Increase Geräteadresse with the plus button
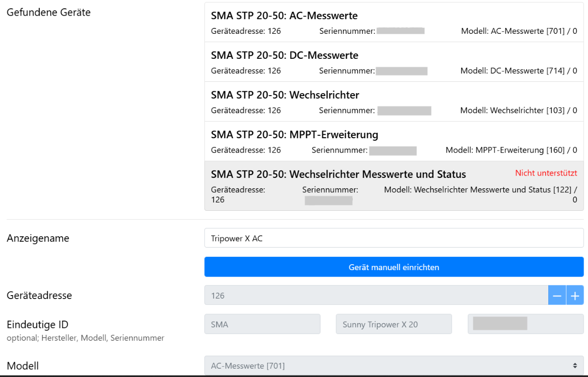 pyautogui.click(x=575, y=296)
